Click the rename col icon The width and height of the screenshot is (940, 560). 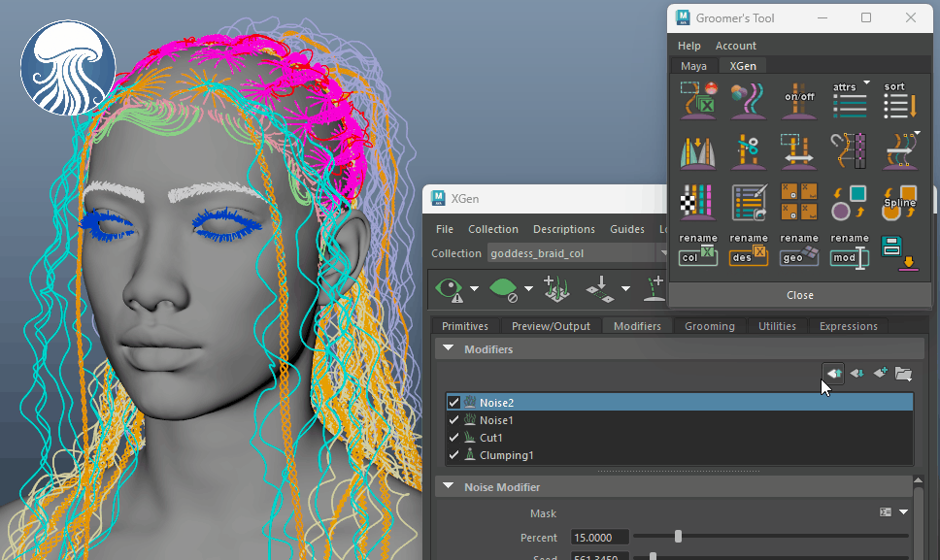(698, 250)
